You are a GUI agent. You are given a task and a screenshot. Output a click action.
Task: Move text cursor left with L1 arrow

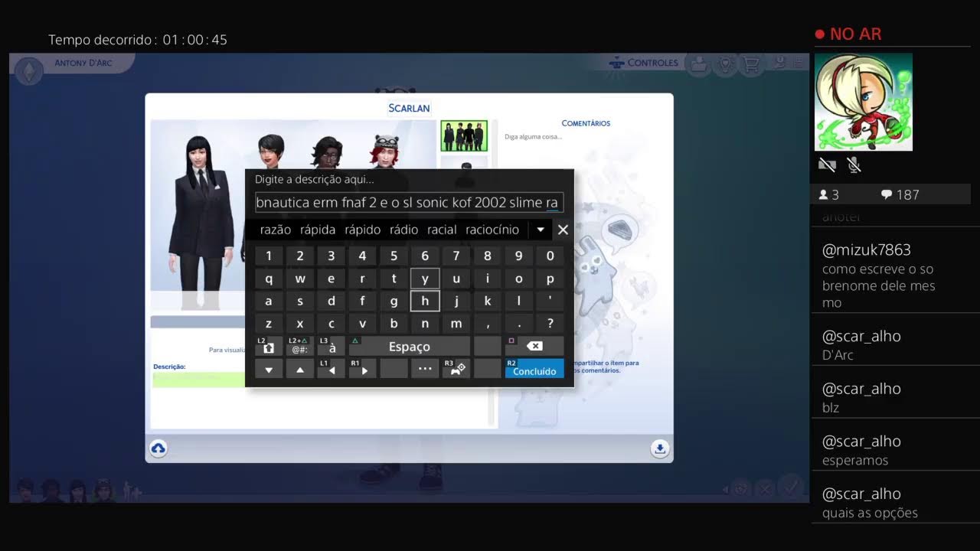331,369
